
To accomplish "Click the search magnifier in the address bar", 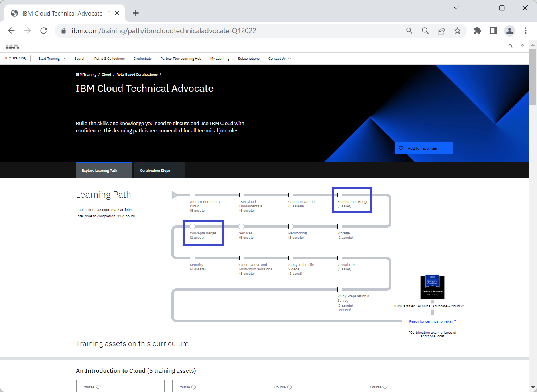I will pos(409,30).
